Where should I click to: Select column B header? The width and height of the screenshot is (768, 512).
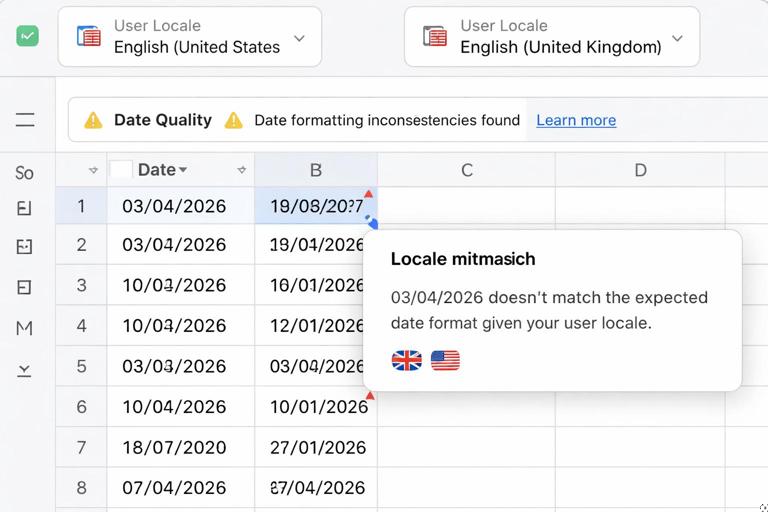316,170
